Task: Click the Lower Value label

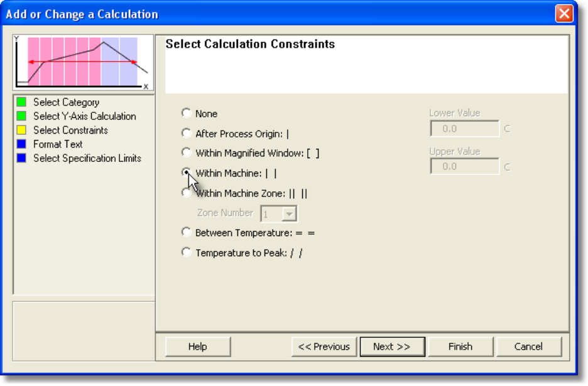Action: (x=454, y=113)
